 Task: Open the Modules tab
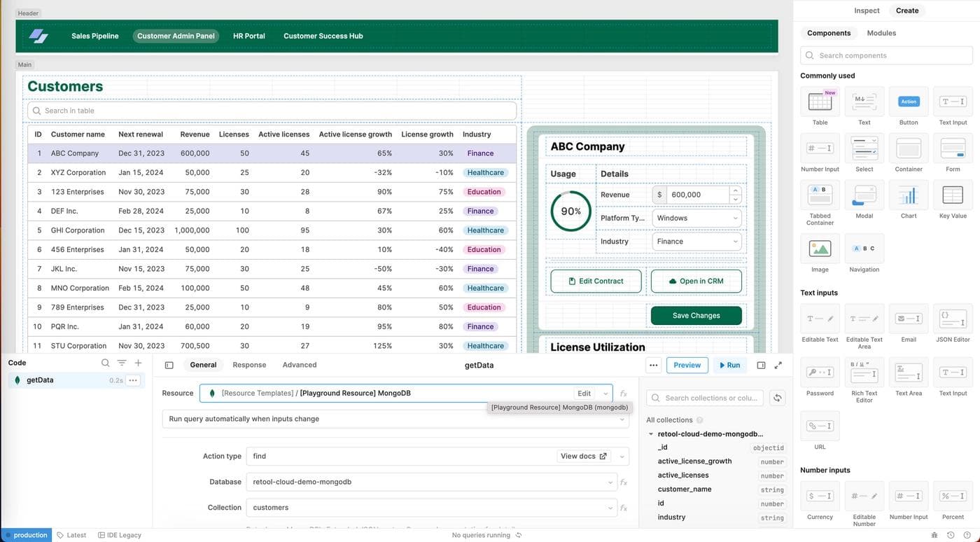pyautogui.click(x=881, y=32)
